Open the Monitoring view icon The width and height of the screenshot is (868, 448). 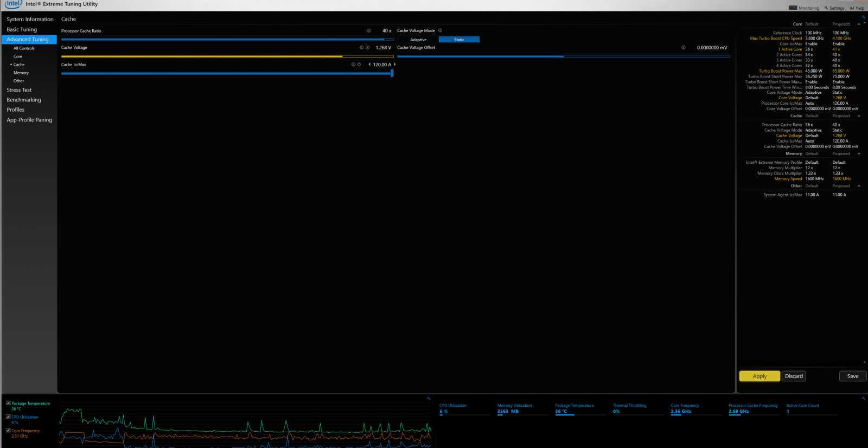tap(793, 8)
